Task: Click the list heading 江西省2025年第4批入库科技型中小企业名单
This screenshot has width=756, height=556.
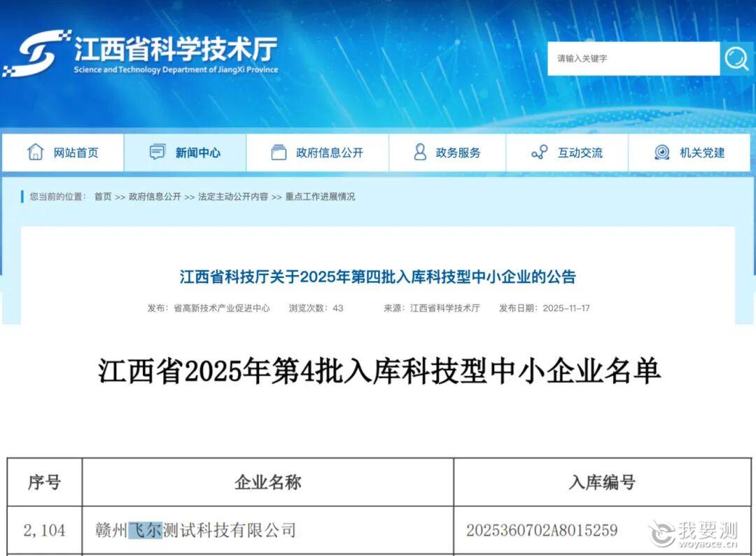Action: [379, 371]
